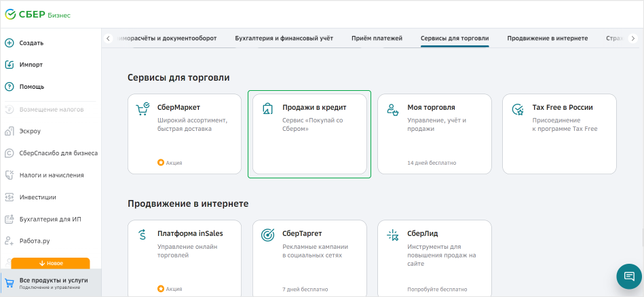Open the расчёты и документооборот tab
The image size is (644, 297).
(167, 38)
